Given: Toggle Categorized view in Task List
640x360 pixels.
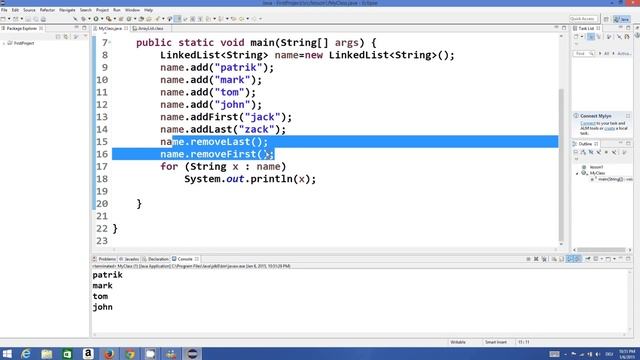Looking at the screenshot, I should tap(591, 37).
